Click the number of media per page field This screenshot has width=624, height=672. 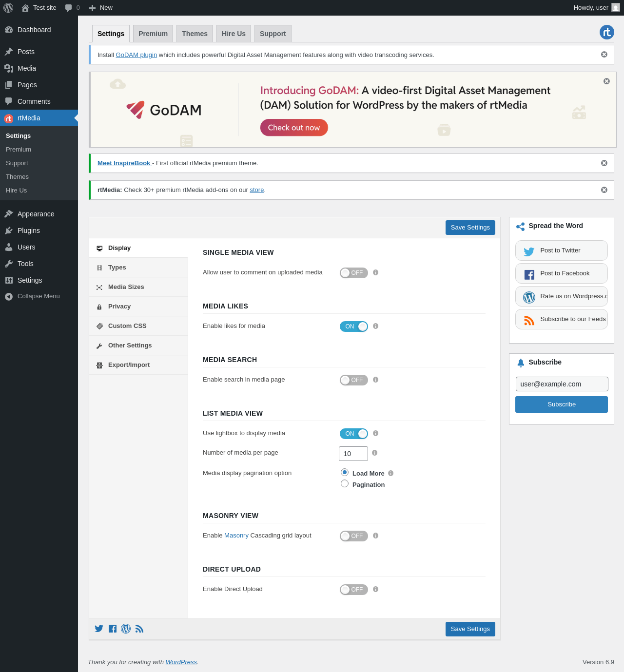[x=353, y=454]
